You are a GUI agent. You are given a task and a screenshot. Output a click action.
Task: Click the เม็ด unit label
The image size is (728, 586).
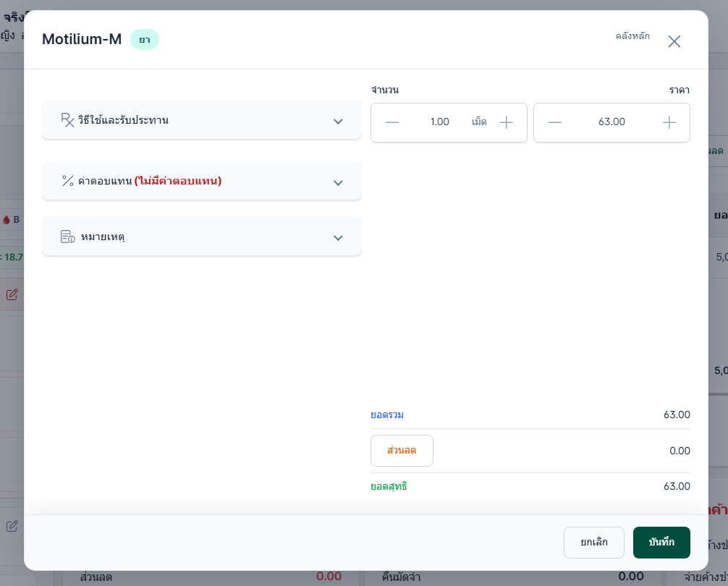(479, 122)
